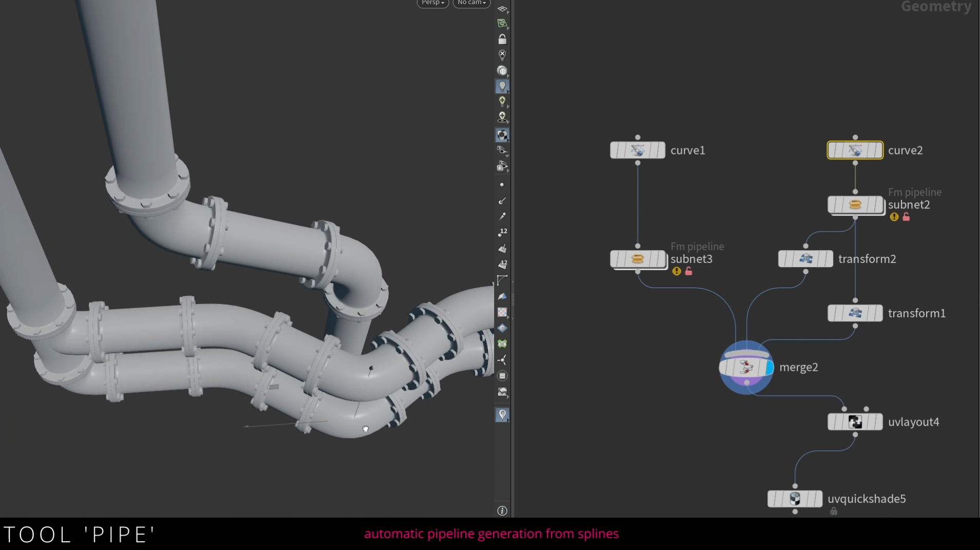Click the Geometry network path label
Screen dimensions: 980x550
pyautogui.click(x=935, y=7)
